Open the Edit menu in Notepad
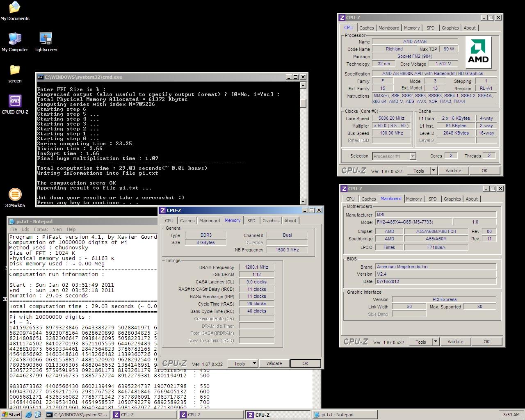Viewport: 525px width, 420px height. click(x=25, y=229)
